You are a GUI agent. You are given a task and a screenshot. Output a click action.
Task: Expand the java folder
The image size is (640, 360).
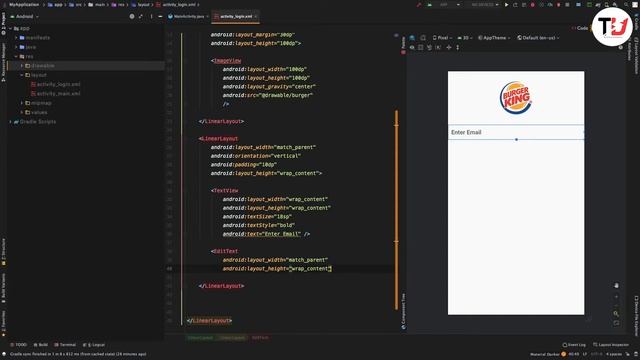(x=16, y=47)
